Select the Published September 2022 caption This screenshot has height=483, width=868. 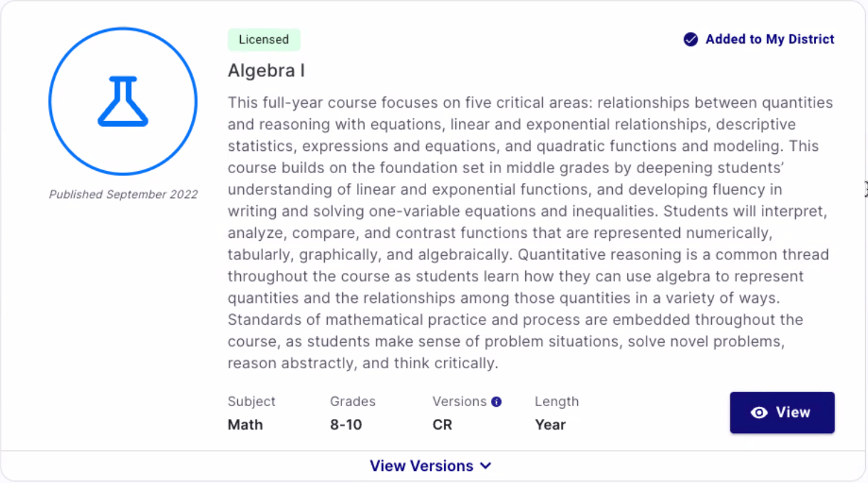pyautogui.click(x=123, y=194)
